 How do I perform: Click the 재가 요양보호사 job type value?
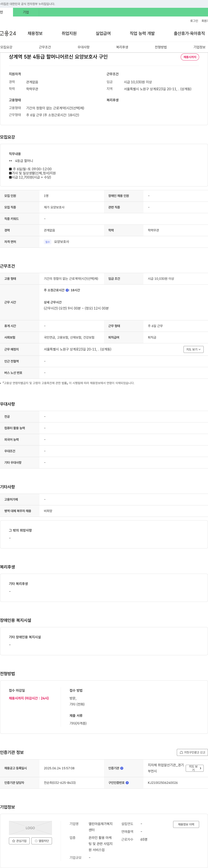coord(54,207)
